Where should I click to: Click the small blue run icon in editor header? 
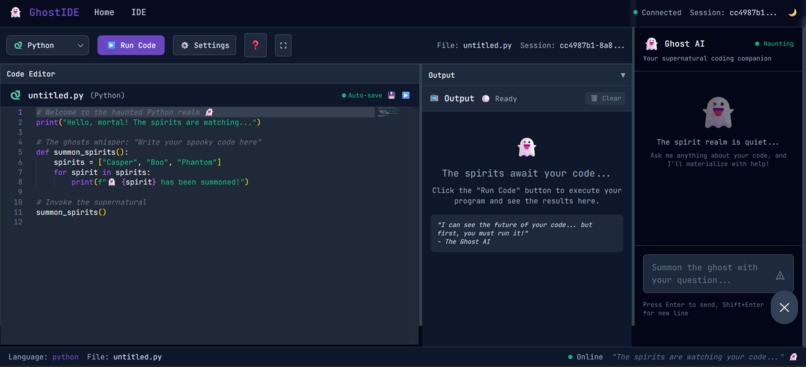406,95
